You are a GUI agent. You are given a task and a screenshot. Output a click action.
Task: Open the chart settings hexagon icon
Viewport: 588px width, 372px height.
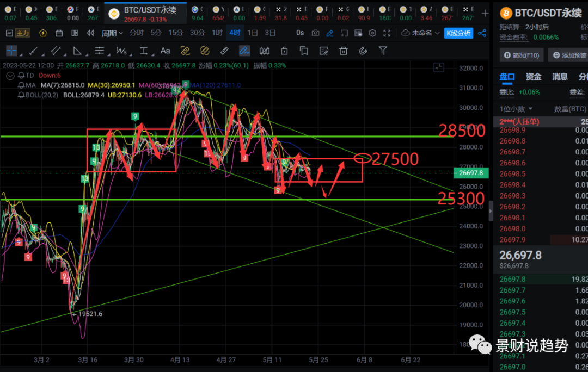[x=372, y=33]
